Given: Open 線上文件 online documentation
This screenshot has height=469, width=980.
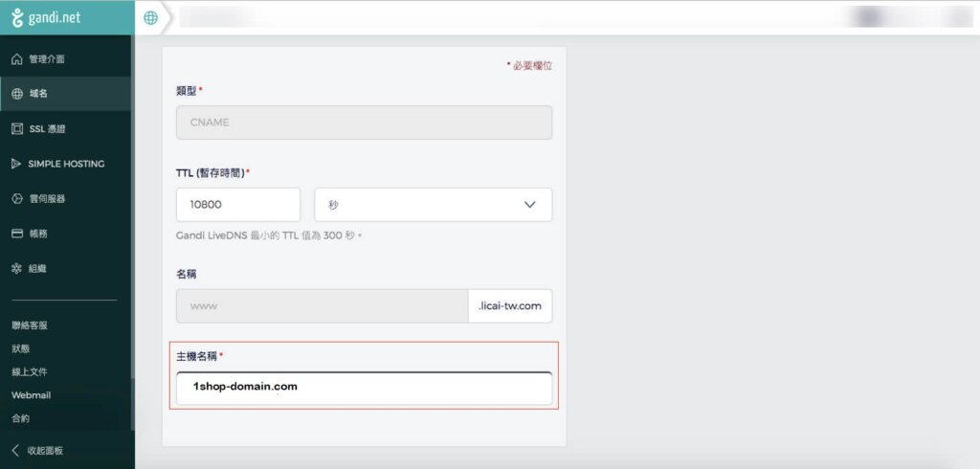Looking at the screenshot, I should point(30,371).
